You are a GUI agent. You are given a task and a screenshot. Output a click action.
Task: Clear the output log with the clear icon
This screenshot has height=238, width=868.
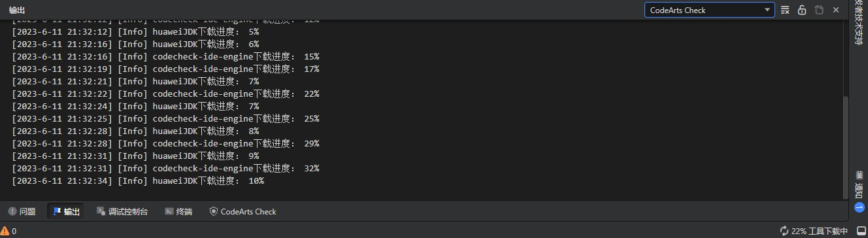pos(785,10)
